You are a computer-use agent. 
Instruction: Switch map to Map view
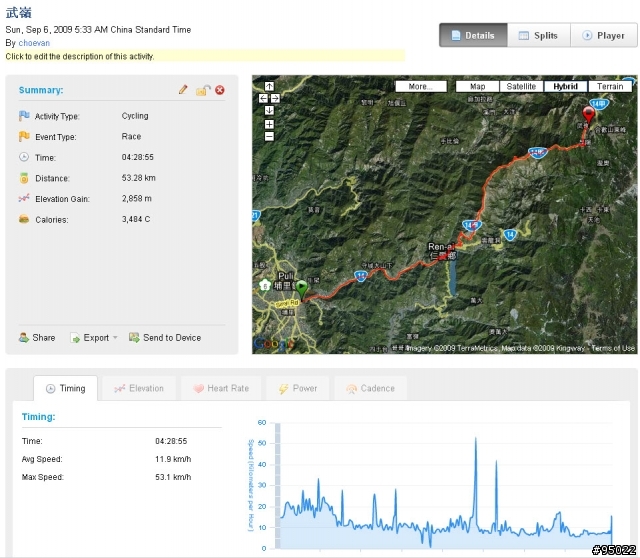tap(477, 87)
